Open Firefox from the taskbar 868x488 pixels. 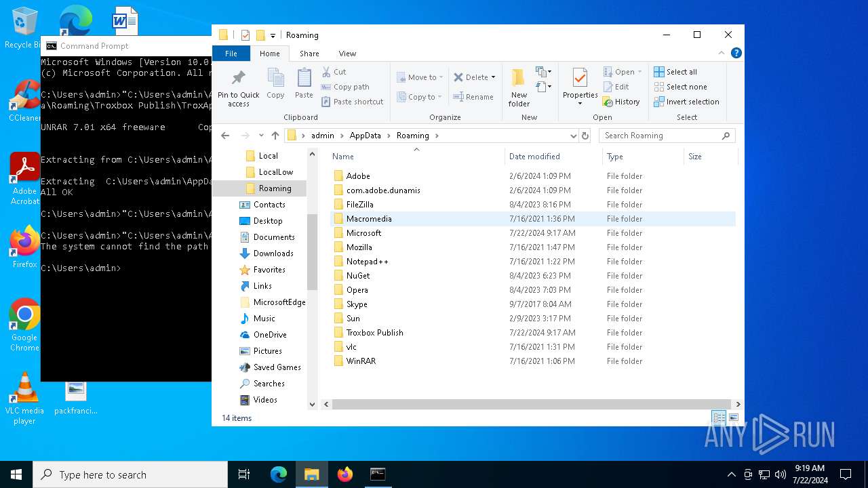coord(345,474)
